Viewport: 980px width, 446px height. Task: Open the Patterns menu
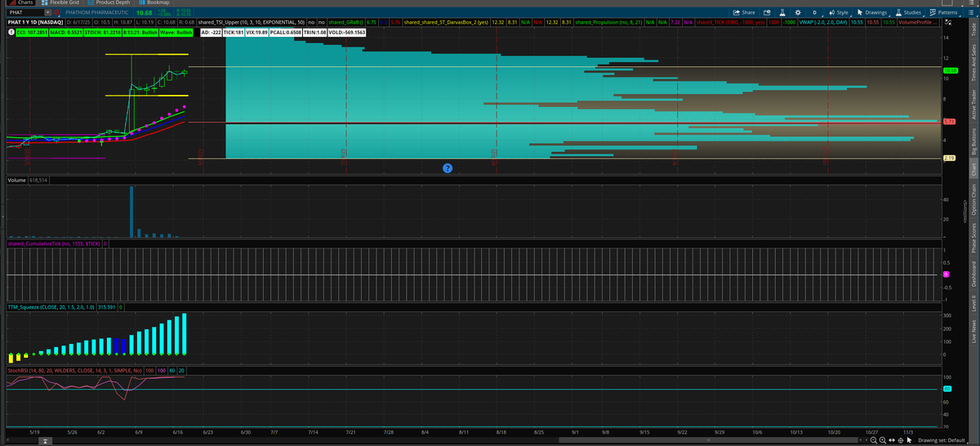pyautogui.click(x=945, y=12)
